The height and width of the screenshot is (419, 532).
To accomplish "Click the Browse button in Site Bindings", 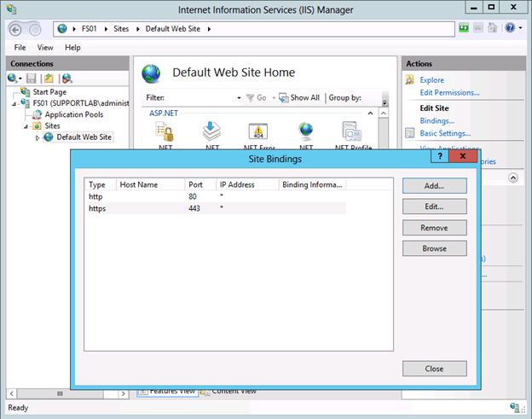I will pos(434,248).
